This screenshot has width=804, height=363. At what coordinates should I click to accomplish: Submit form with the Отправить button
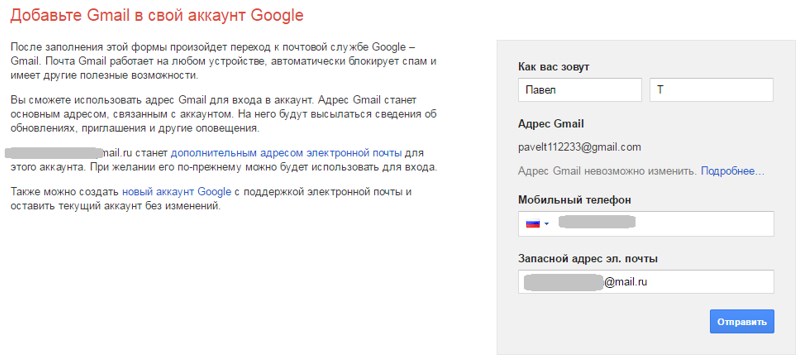coord(742,321)
